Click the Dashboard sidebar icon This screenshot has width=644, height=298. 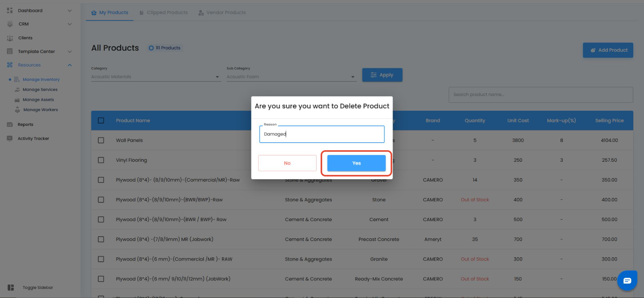click(10, 10)
